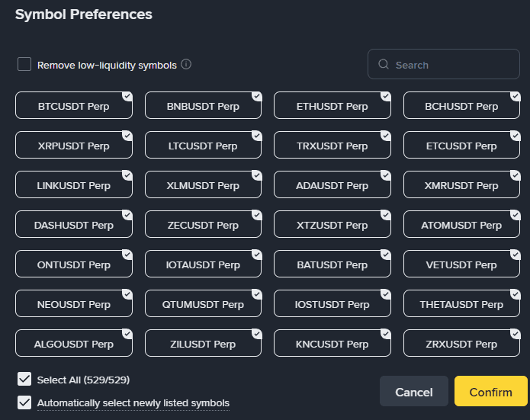Click checkmark badge on IOTAUSDT Perp

(257, 255)
